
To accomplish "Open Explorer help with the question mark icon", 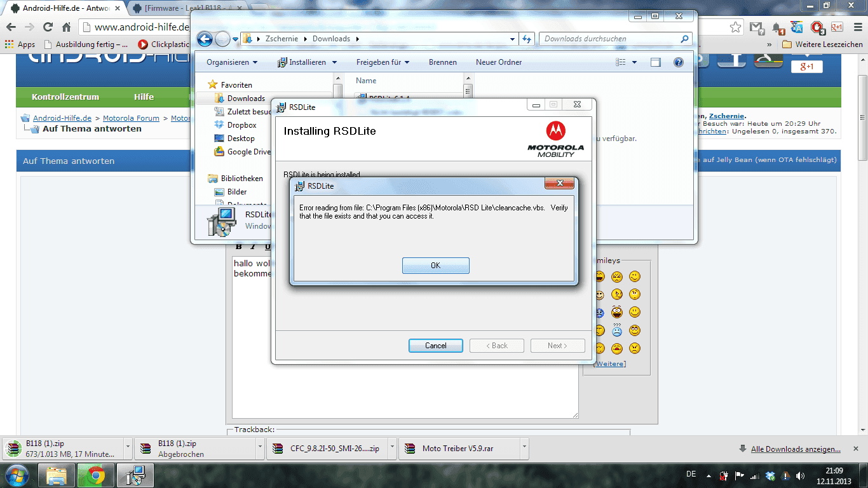I will (x=678, y=62).
